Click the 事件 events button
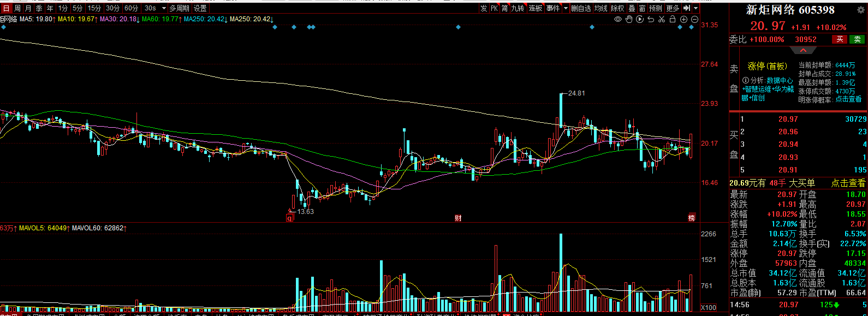868x316 pixels. [553, 8]
